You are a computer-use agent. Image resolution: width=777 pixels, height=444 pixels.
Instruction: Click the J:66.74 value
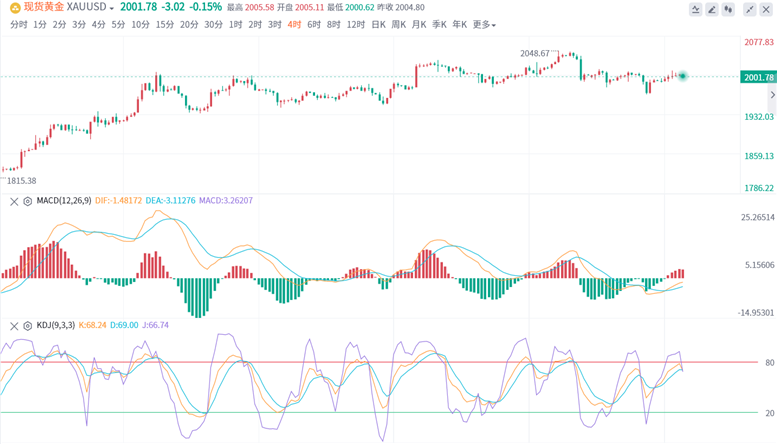(156, 325)
